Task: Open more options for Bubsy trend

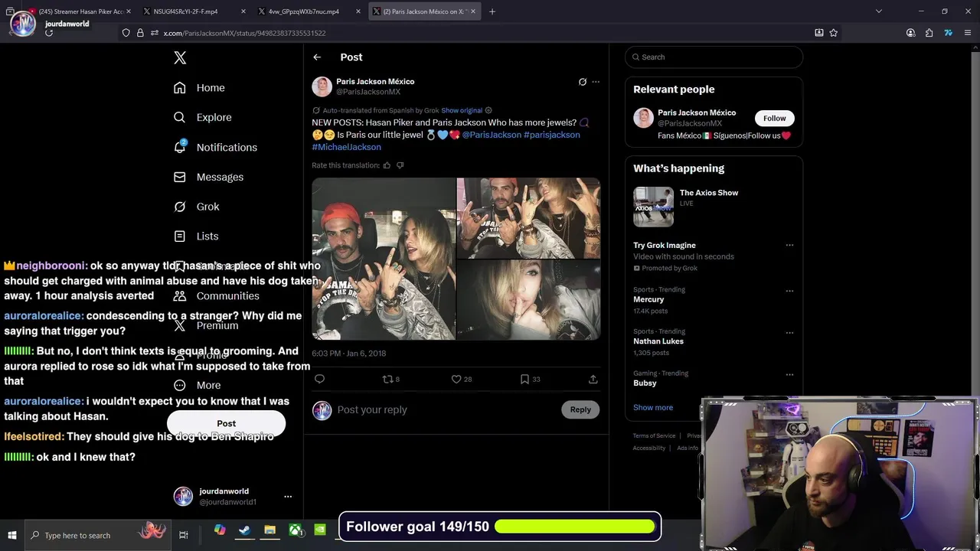Action: [x=789, y=375]
